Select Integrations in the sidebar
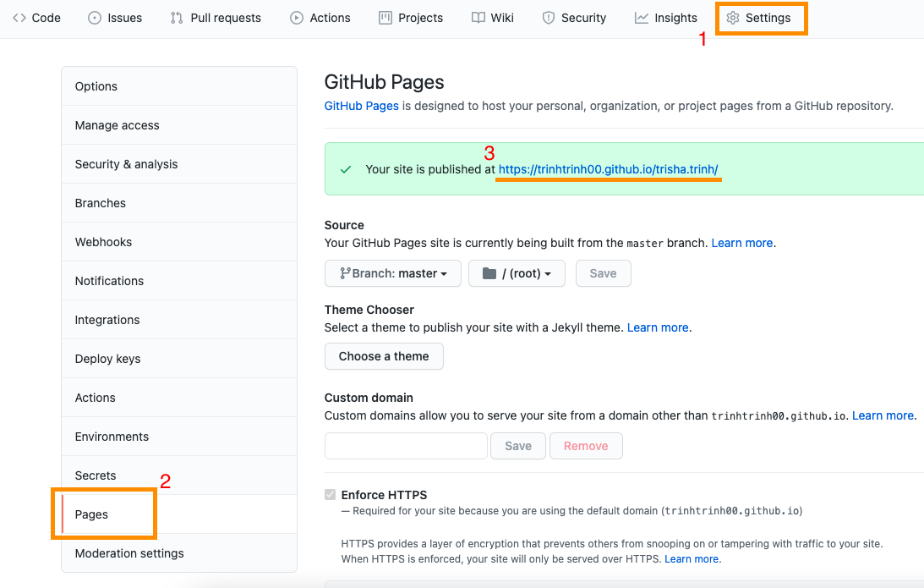 (x=179, y=320)
